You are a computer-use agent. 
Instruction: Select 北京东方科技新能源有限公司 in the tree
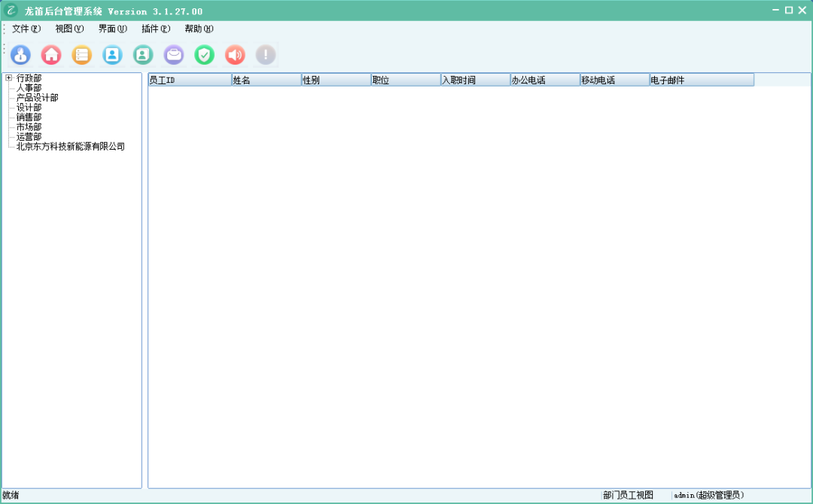71,147
